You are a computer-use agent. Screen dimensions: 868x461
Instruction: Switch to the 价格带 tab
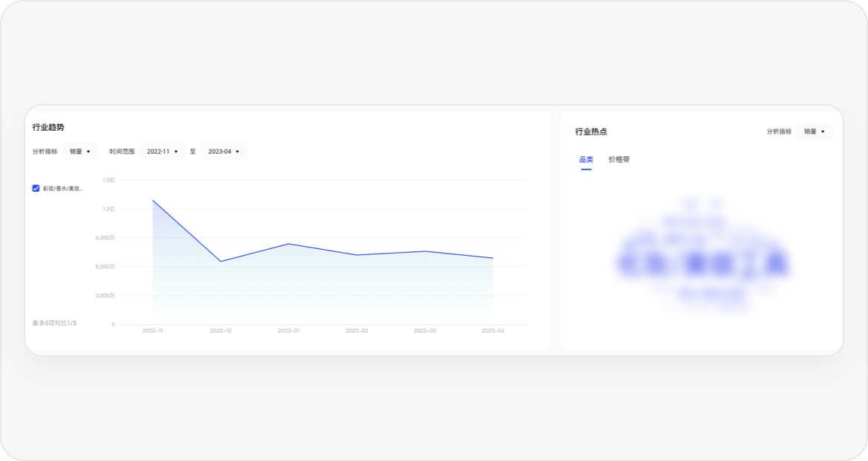pyautogui.click(x=618, y=160)
